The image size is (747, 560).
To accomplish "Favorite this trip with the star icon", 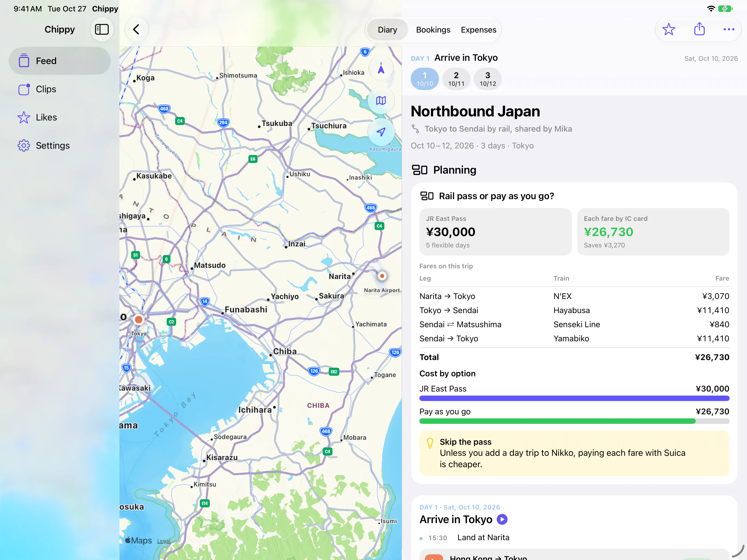I will click(668, 29).
